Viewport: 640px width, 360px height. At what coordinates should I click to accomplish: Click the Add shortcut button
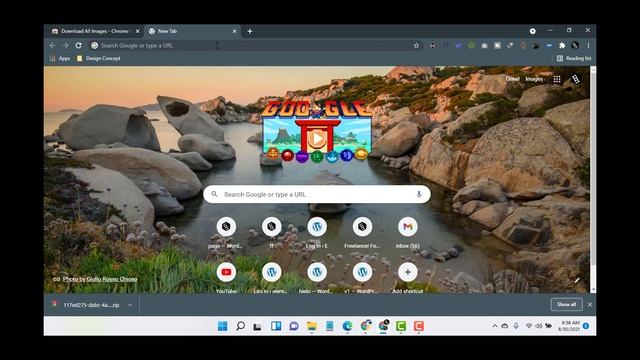407,278
